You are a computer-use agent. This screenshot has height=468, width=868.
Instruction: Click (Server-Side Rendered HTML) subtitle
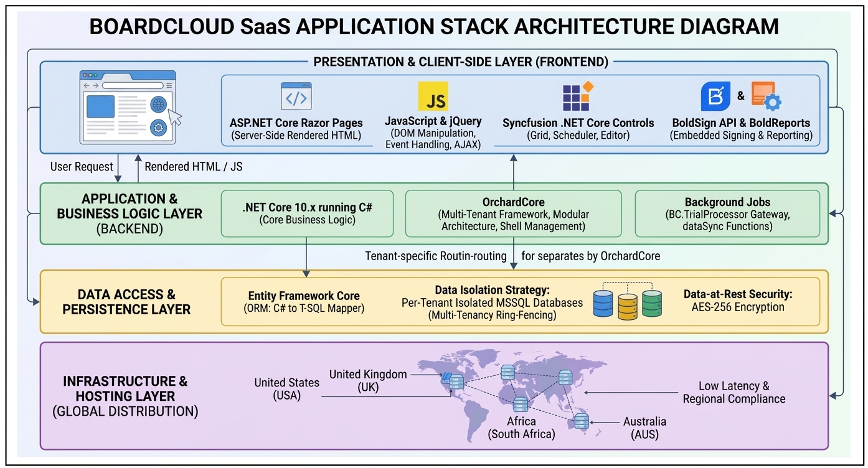[296, 135]
